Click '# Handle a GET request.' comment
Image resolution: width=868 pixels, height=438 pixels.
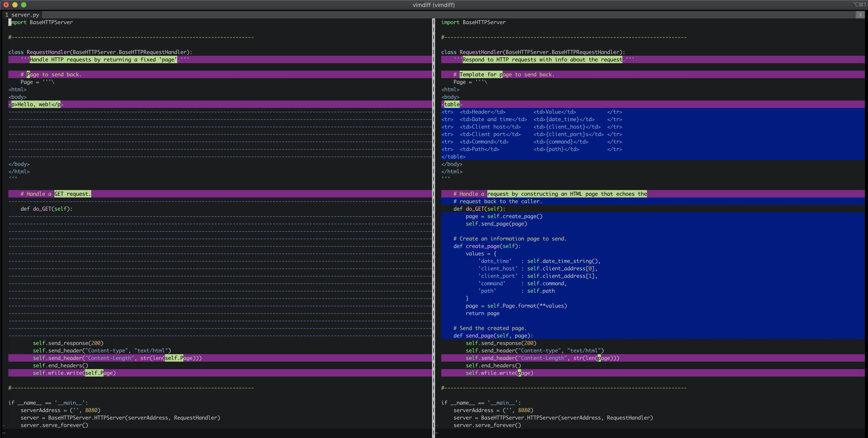[56, 194]
